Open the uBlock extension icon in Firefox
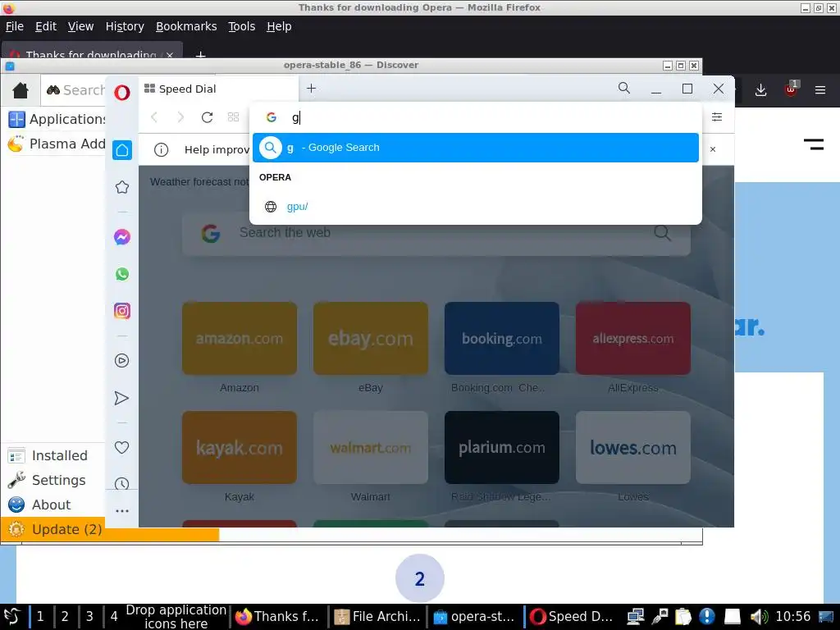This screenshot has height=630, width=840. coord(791,89)
